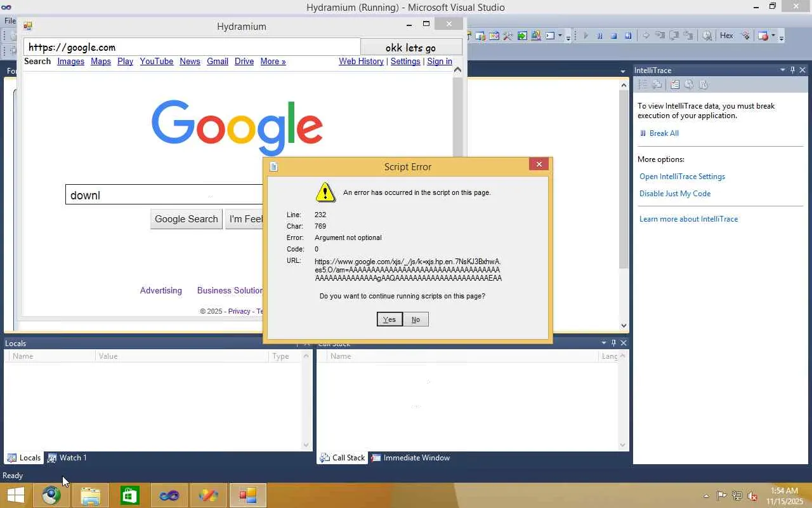Click the Google Search button
The width and height of the screenshot is (812, 508).
tap(187, 219)
